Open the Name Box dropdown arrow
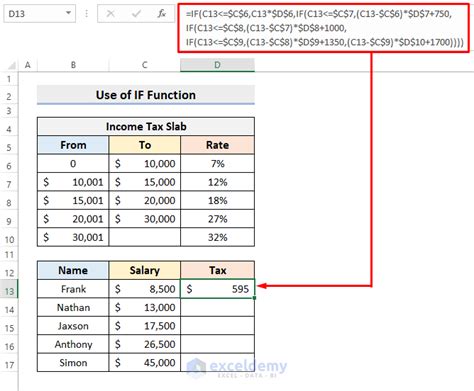Viewport: 474px width, 391px height. click(68, 13)
